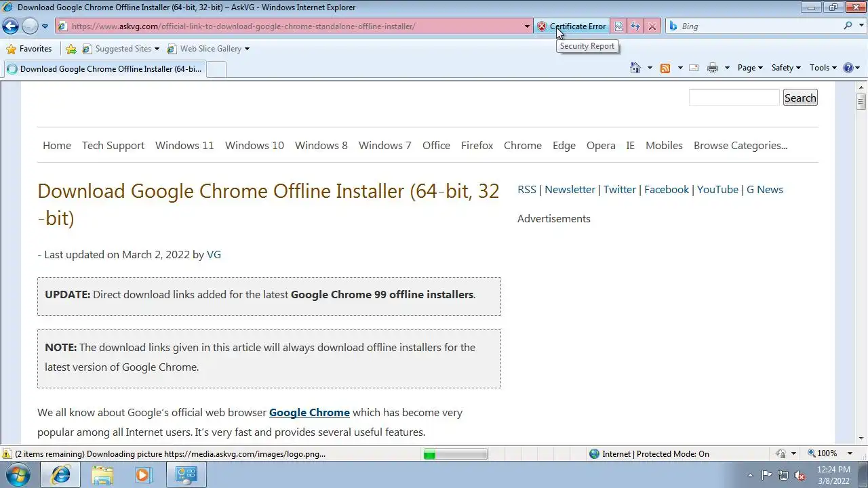Open the Firefox nav link
868x488 pixels.
[x=477, y=145]
